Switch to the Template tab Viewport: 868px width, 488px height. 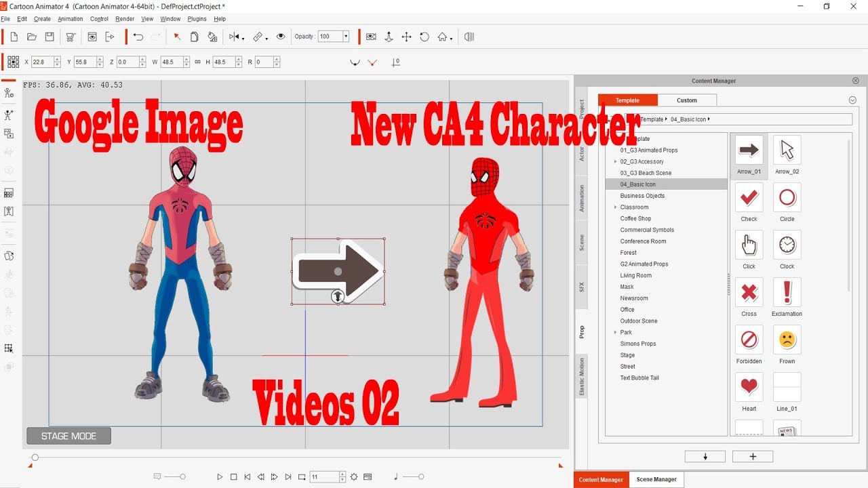[x=628, y=100]
